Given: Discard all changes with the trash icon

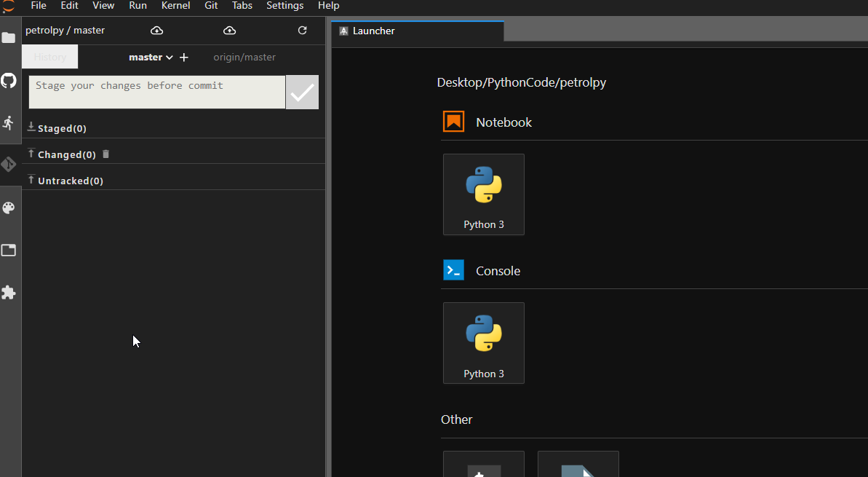Looking at the screenshot, I should (105, 154).
